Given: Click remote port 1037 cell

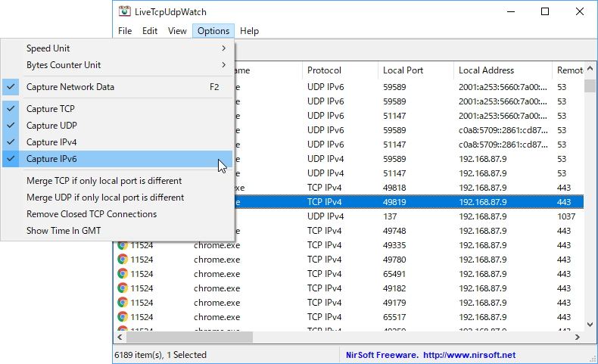Looking at the screenshot, I should 566,216.
